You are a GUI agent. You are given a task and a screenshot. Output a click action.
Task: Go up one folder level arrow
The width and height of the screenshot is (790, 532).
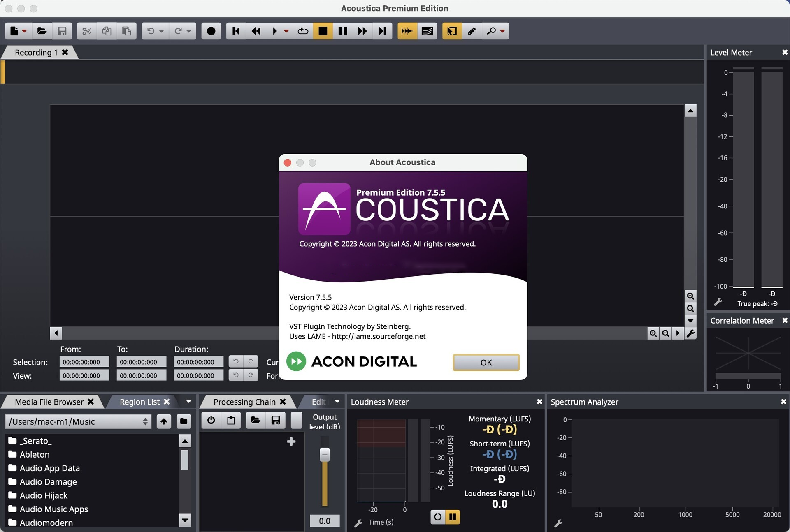tap(164, 421)
